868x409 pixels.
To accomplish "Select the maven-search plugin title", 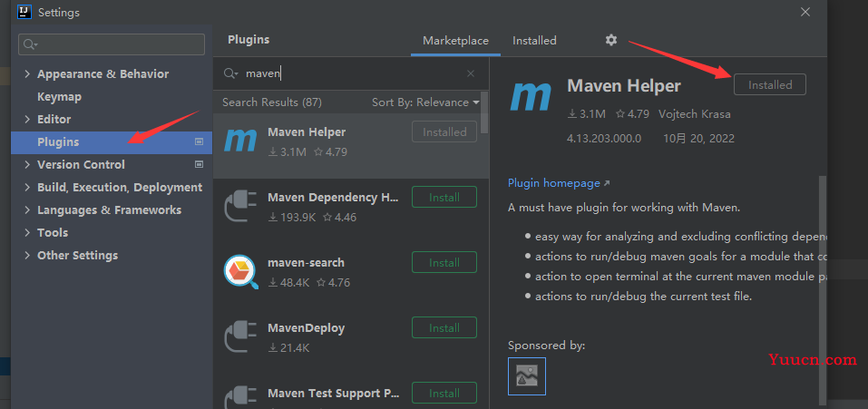I will coord(306,262).
